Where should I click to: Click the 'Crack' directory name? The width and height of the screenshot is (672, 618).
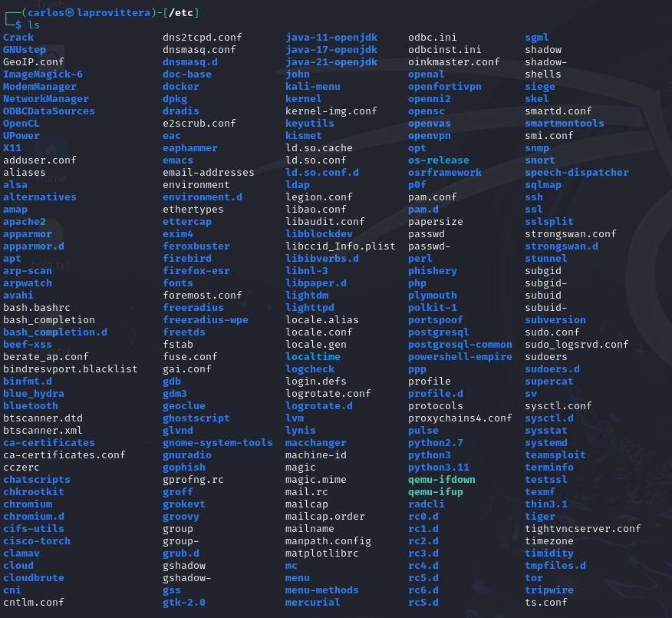coord(18,38)
